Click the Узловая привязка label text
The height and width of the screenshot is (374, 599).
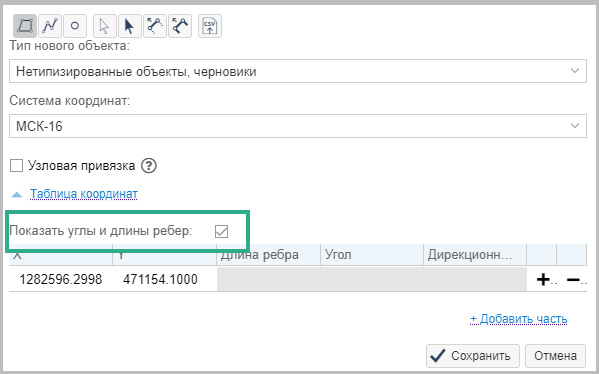[x=81, y=166]
